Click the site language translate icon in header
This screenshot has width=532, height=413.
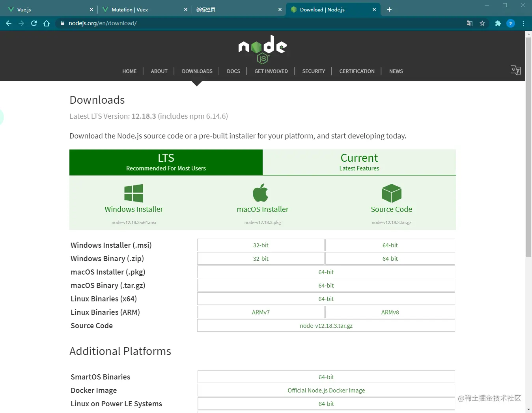point(515,70)
